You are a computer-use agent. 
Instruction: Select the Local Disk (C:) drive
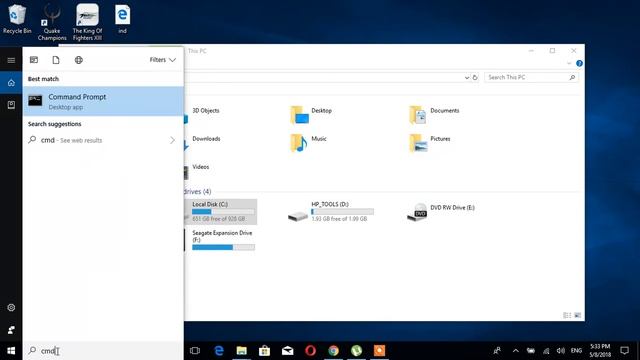[x=220, y=211]
